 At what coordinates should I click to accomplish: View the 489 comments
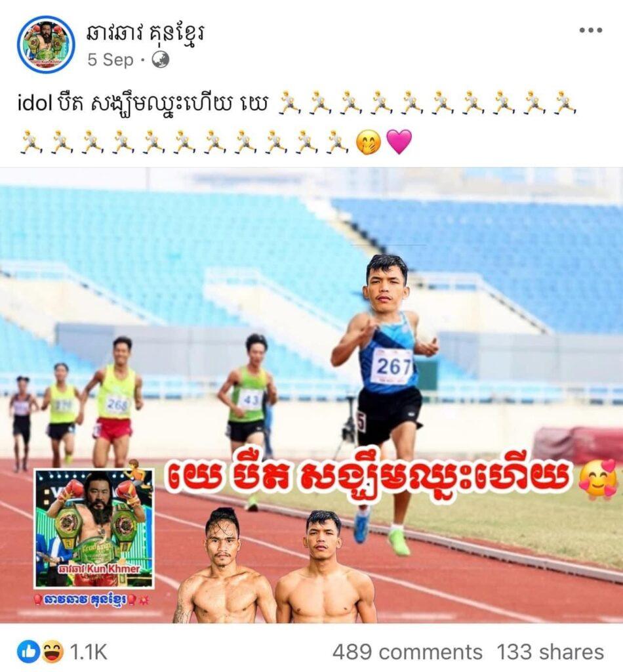[x=407, y=652]
